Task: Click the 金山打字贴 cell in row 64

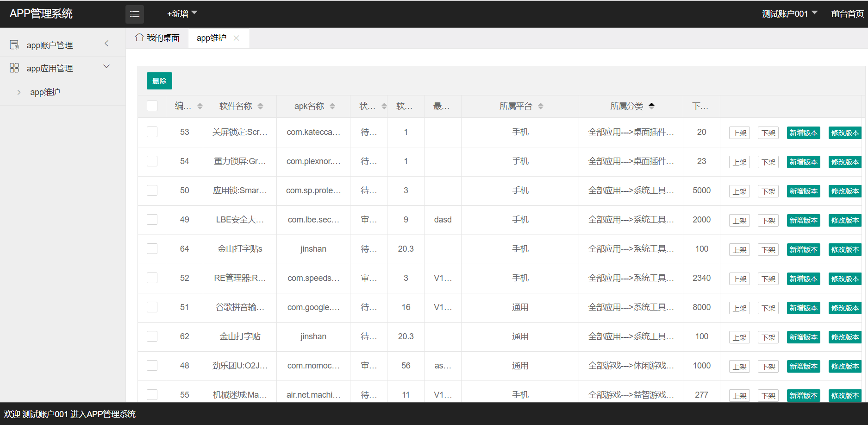Action: (240, 249)
